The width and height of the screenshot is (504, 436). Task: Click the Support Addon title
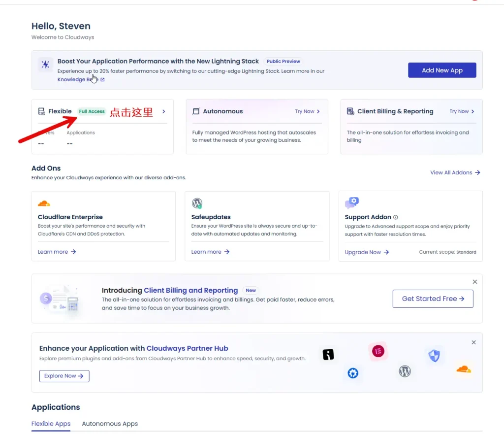[x=368, y=217]
